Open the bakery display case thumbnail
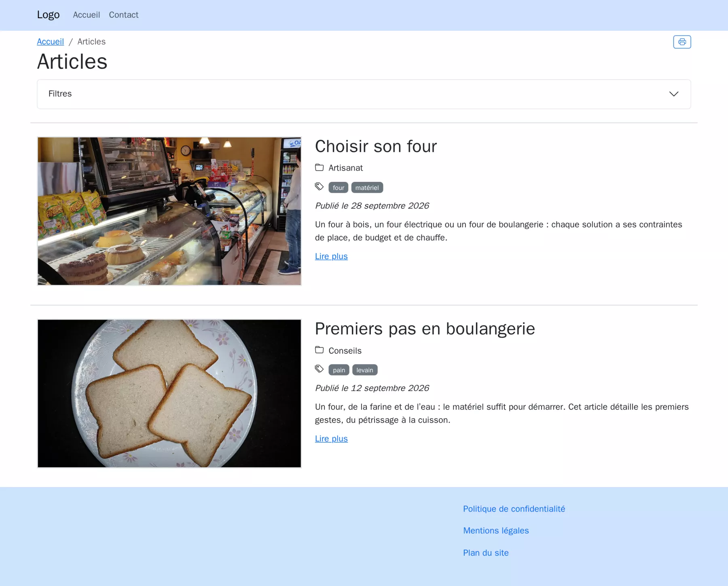728x586 pixels. click(x=169, y=211)
